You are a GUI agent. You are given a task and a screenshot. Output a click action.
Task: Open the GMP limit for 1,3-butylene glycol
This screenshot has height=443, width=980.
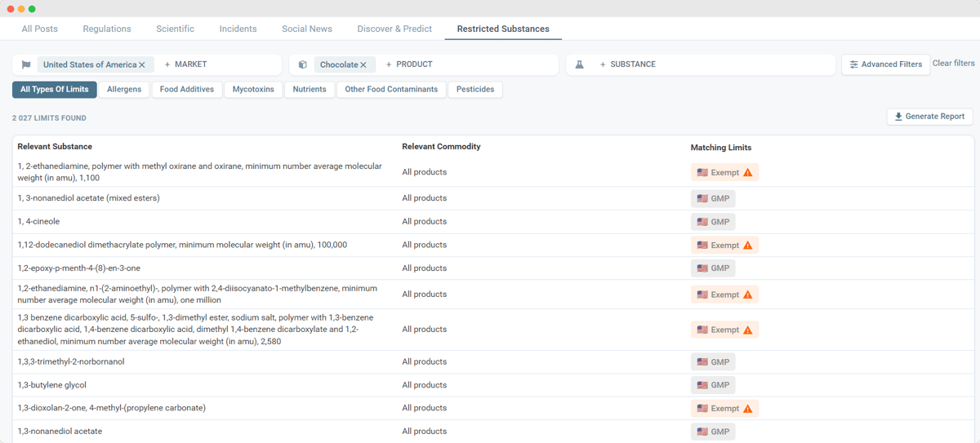(x=713, y=385)
